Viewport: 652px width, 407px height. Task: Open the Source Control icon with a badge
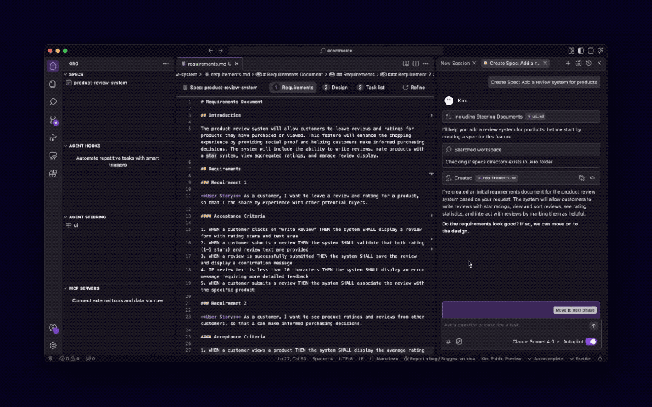pos(53,121)
